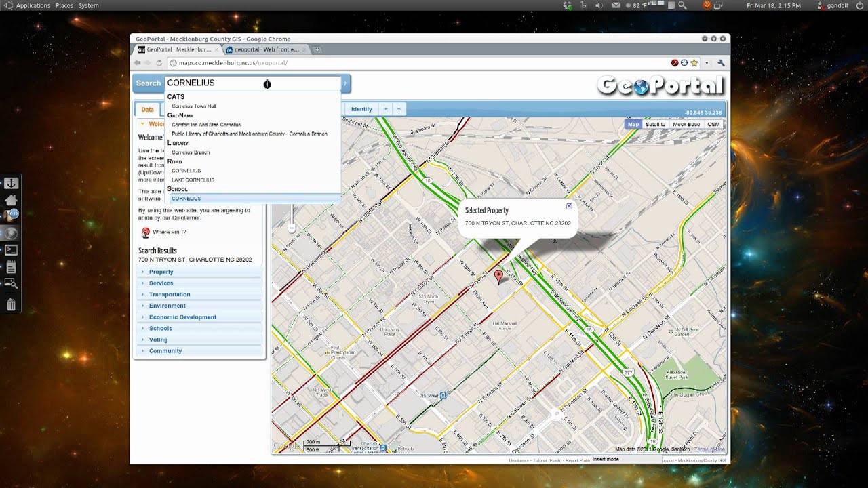
Task: Click the web browser globe dock icon
Action: (x=11, y=233)
